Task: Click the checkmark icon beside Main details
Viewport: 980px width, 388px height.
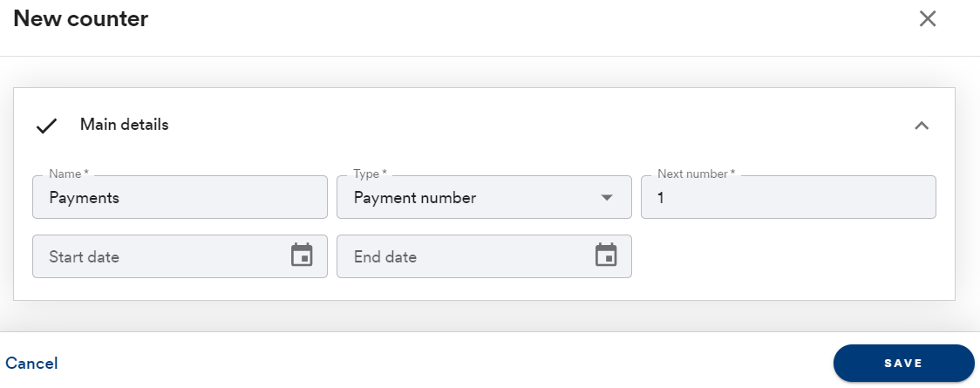Action: point(47,126)
